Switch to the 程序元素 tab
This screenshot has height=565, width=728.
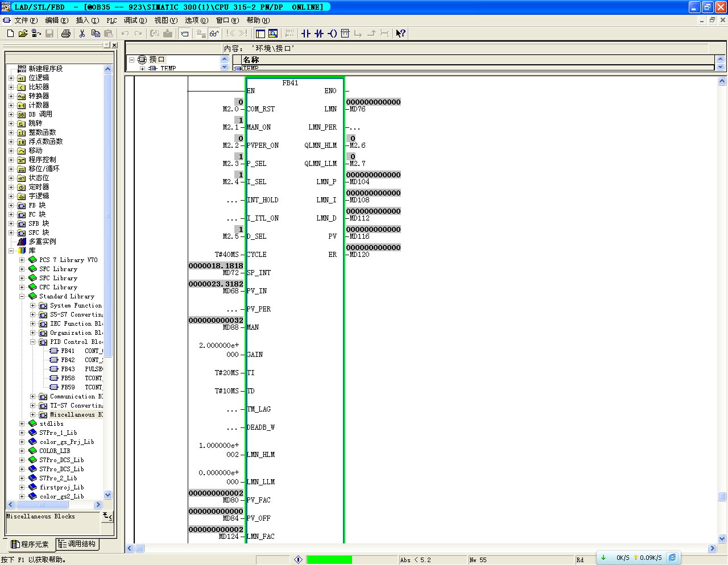pyautogui.click(x=31, y=545)
